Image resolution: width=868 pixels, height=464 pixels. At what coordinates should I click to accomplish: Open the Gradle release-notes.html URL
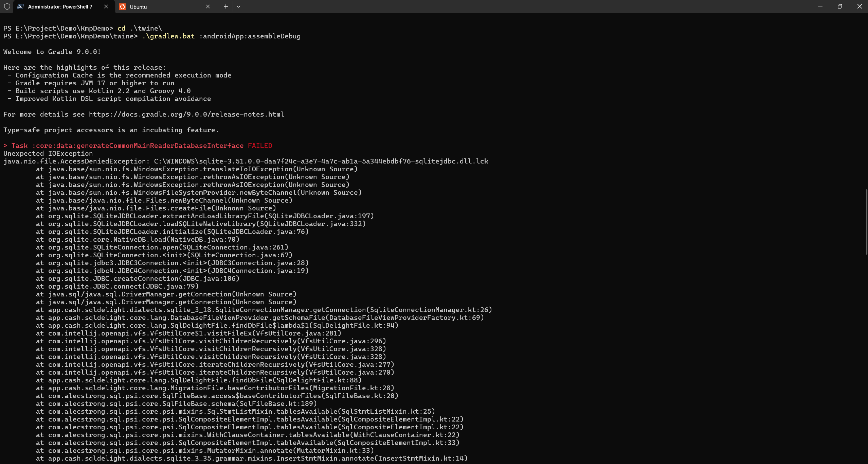[186, 115]
